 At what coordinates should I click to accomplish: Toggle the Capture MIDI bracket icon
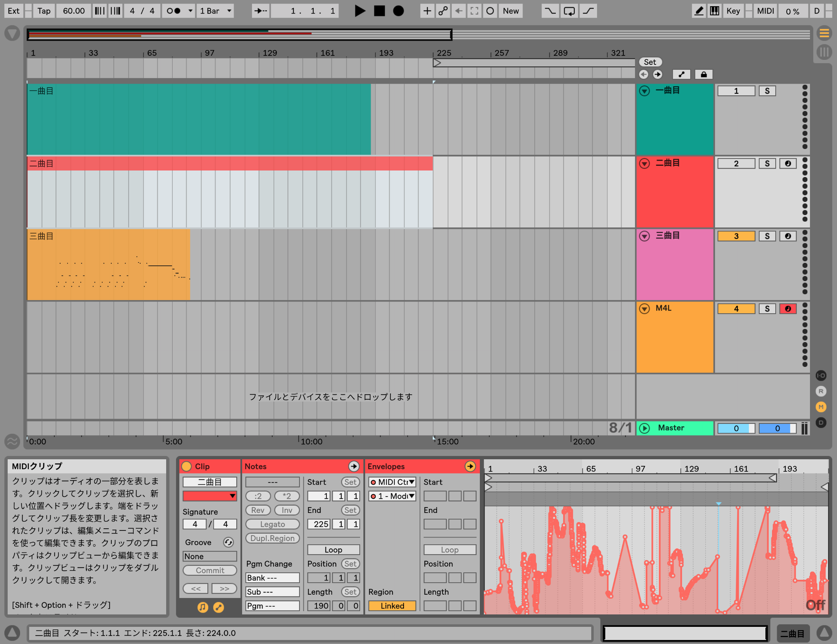(474, 11)
